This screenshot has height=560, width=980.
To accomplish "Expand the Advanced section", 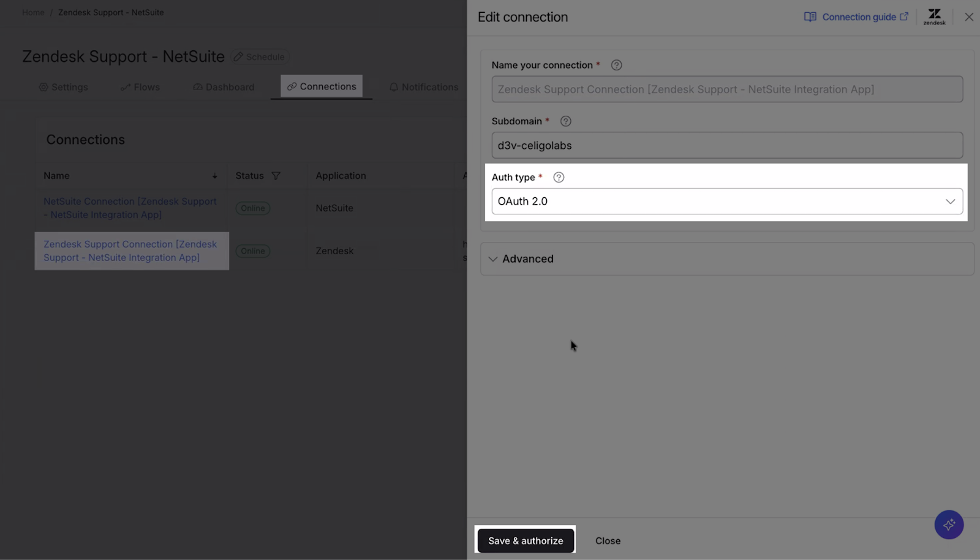I will [x=727, y=259].
